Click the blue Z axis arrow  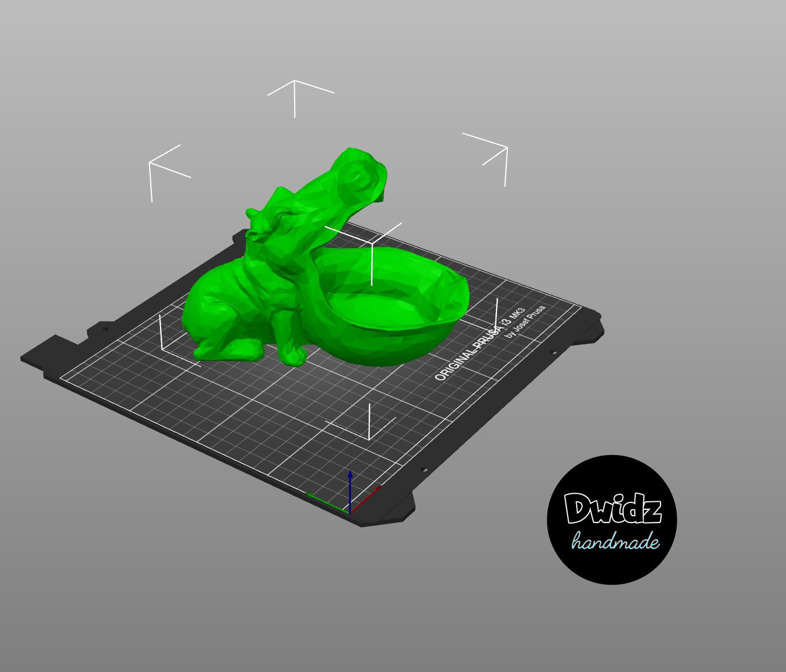[350, 491]
